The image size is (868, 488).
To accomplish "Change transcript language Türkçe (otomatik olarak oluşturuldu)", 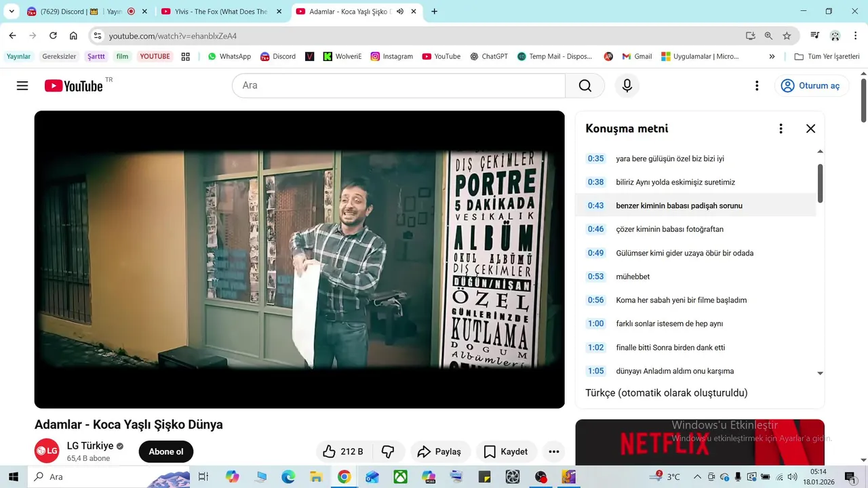I will [x=667, y=392].
